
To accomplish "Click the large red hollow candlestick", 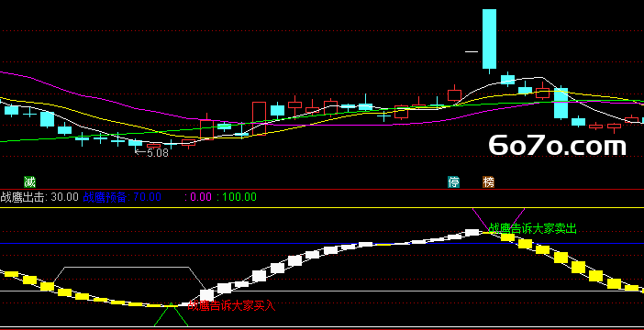I will click(x=259, y=118).
